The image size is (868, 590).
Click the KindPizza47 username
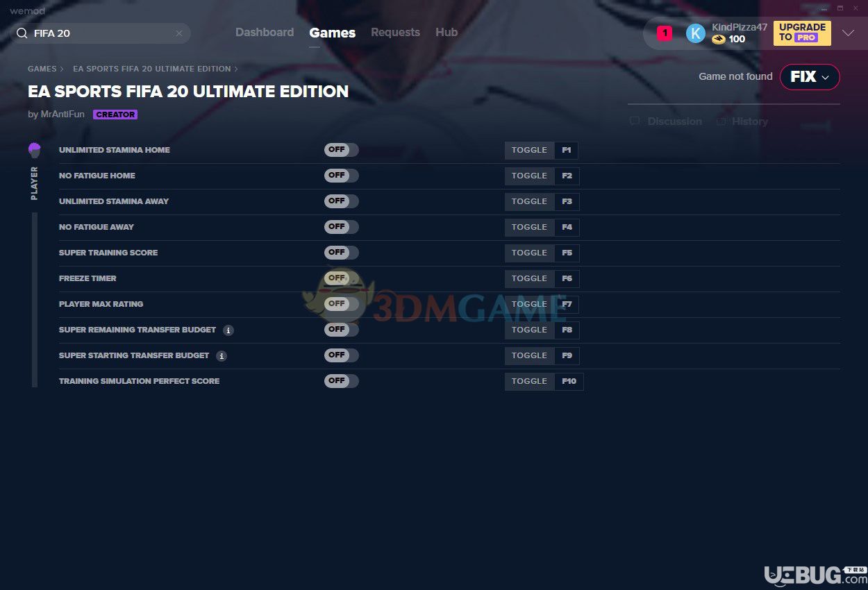[x=740, y=27]
